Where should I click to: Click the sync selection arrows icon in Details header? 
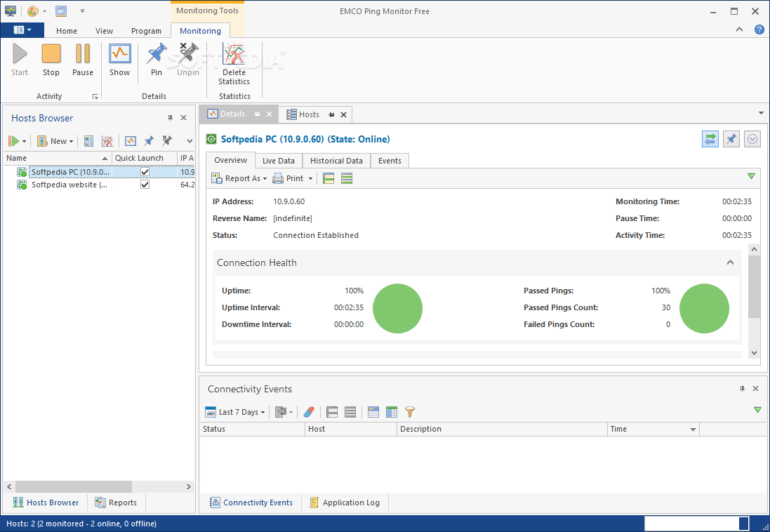[710, 139]
